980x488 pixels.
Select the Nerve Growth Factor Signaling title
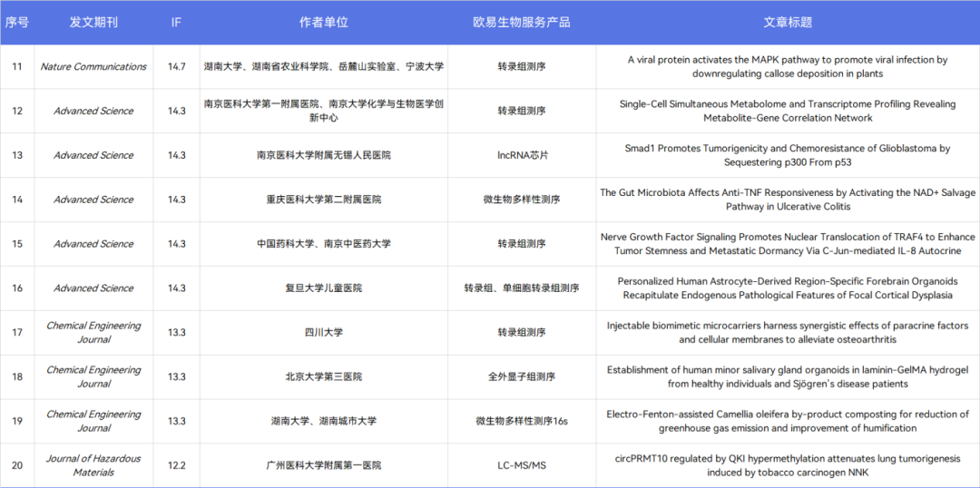click(x=788, y=244)
